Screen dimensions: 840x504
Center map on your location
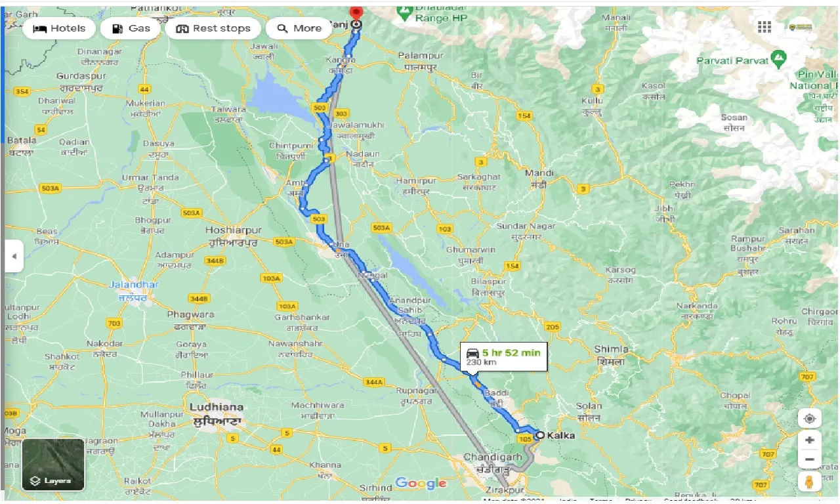810,419
